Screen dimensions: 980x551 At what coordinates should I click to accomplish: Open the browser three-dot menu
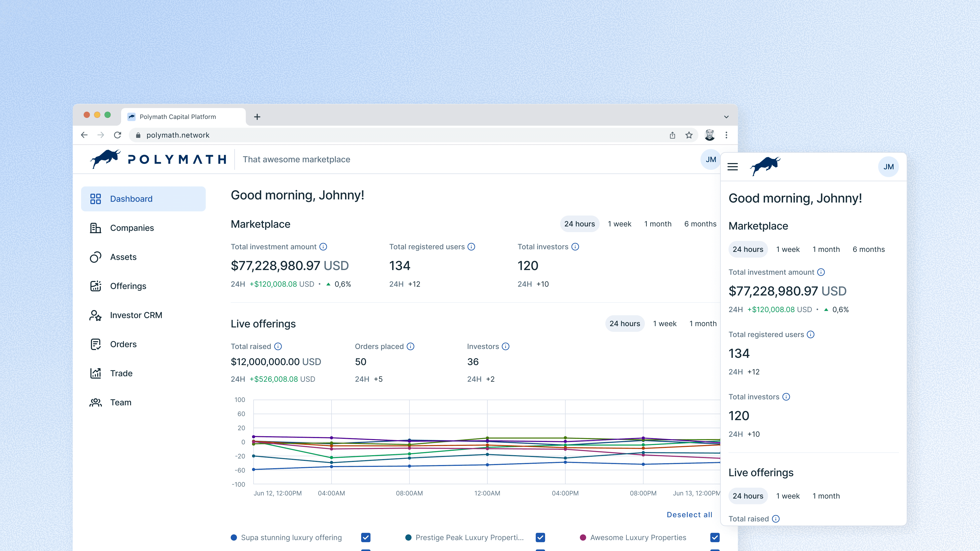[x=726, y=135]
